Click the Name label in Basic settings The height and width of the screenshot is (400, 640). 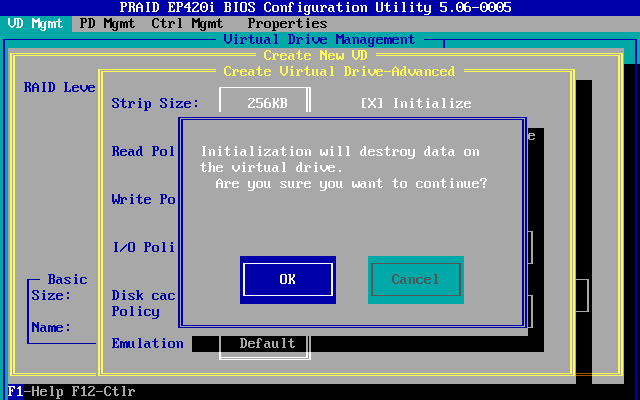tap(51, 327)
